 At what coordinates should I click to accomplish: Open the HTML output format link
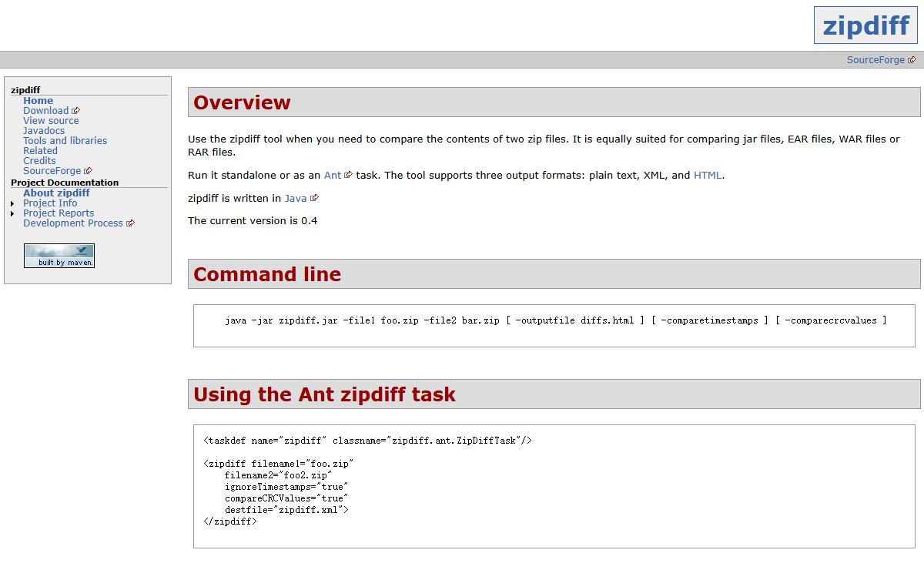coord(708,175)
